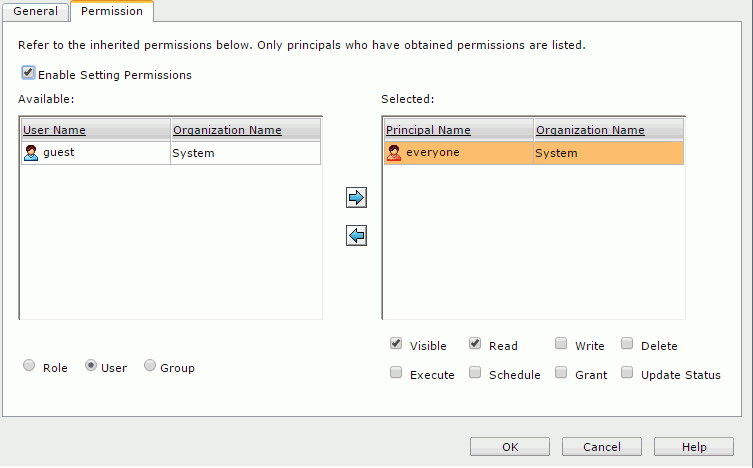
Task: Sort Available list by Organization Name header
Action: (227, 130)
